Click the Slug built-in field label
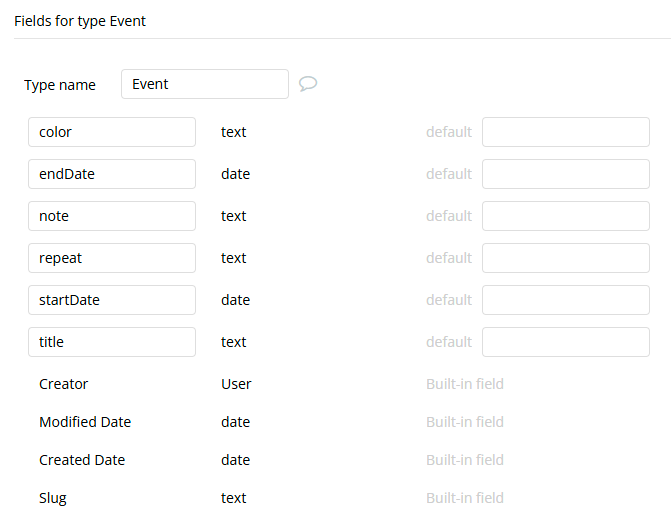 pos(53,498)
